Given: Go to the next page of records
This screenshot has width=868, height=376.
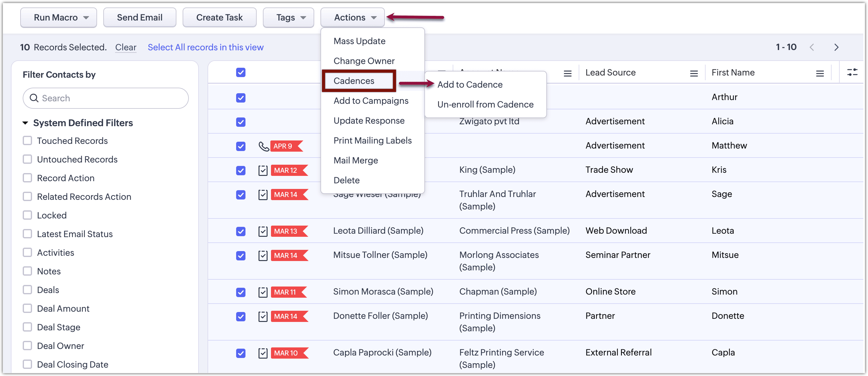Looking at the screenshot, I should [836, 47].
